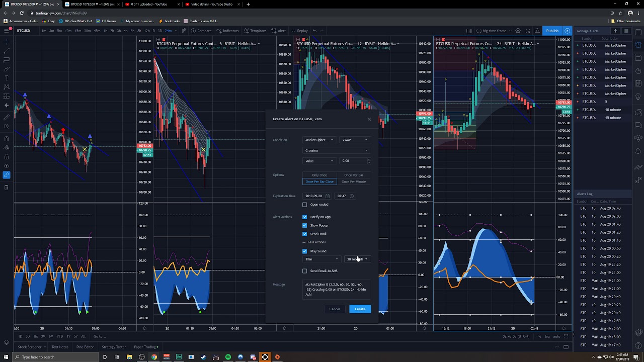Viewport: 644px width, 362px height.
Task: Open expiration date calendar picker
Action: pyautogui.click(x=327, y=196)
